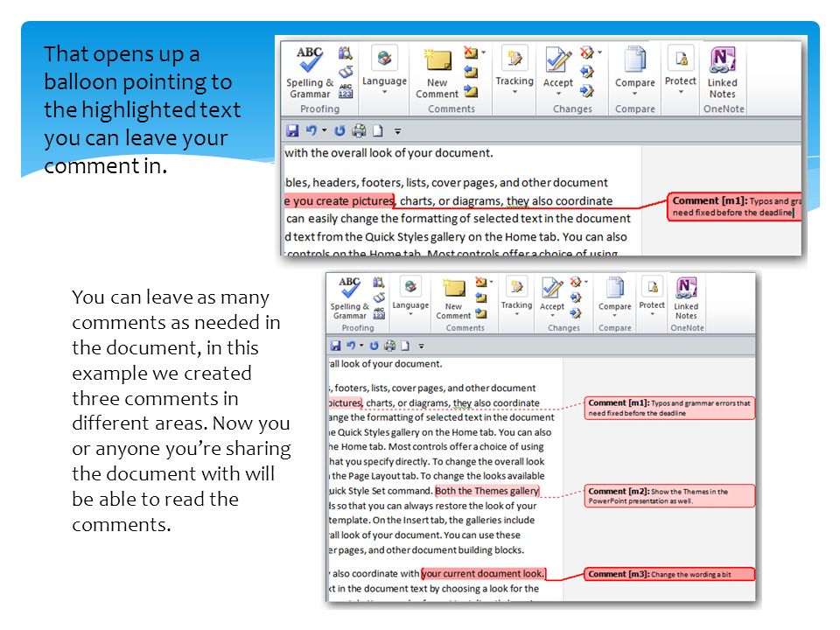Open the Protect dropdown in the bottom ribbon
Image resolution: width=840 pixels, height=630 pixels.
pyautogui.click(x=652, y=314)
